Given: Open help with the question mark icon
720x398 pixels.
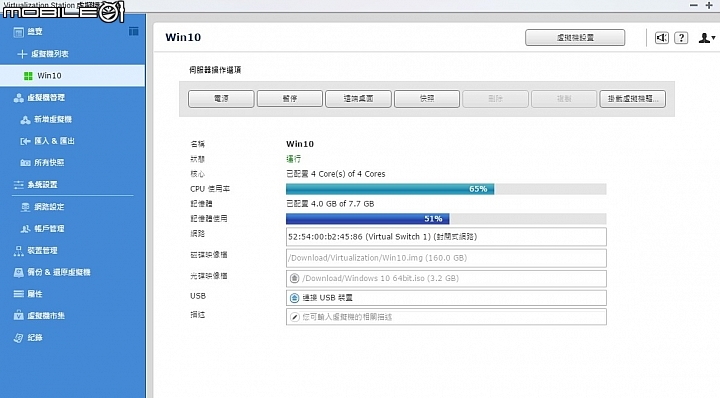Looking at the screenshot, I should pyautogui.click(x=681, y=38).
